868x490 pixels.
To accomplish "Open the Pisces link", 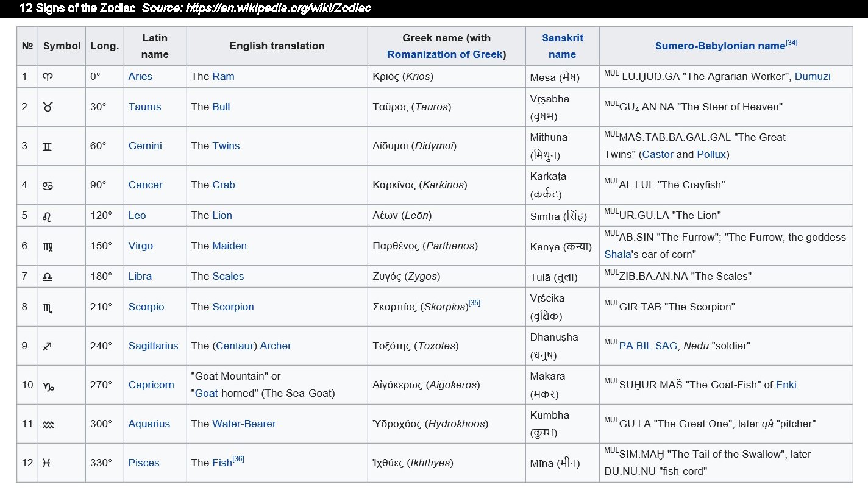I will click(144, 463).
